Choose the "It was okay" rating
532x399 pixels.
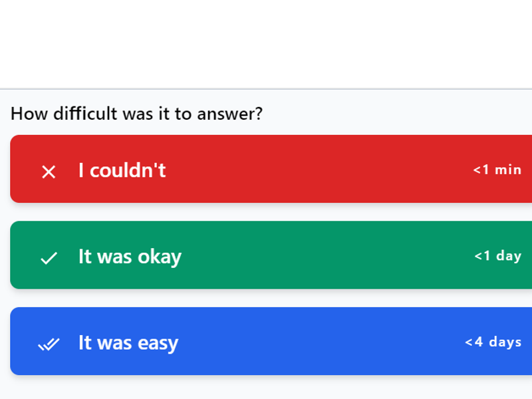pos(130,257)
